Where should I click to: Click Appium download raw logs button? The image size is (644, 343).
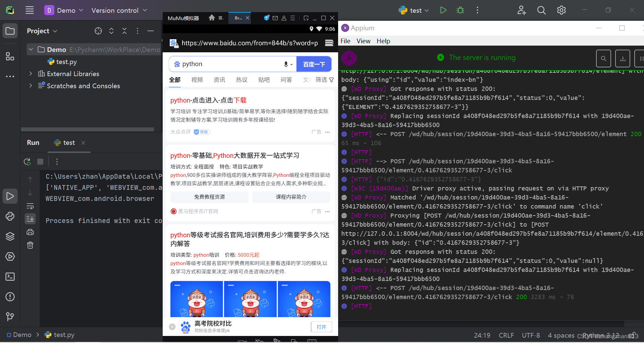(x=623, y=59)
